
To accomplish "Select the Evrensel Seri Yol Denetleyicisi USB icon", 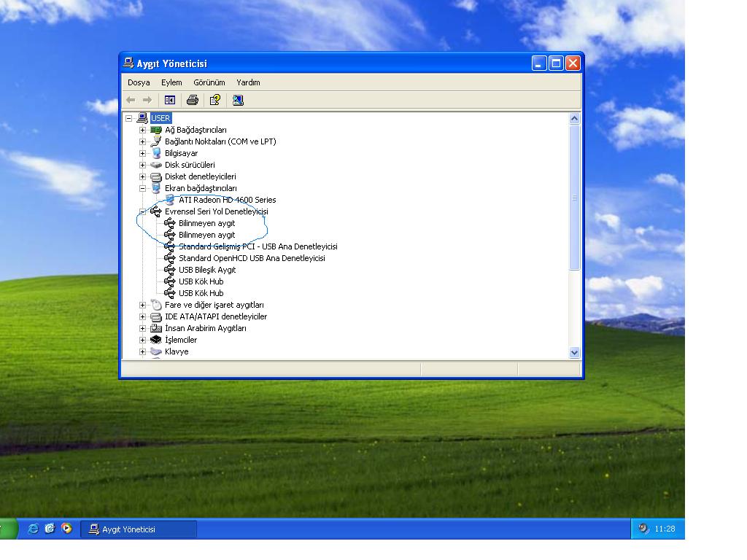I will (x=156, y=211).
